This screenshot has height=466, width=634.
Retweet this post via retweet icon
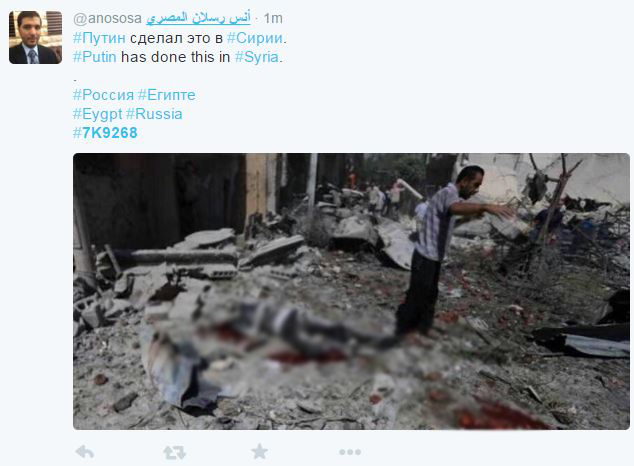[x=175, y=452]
